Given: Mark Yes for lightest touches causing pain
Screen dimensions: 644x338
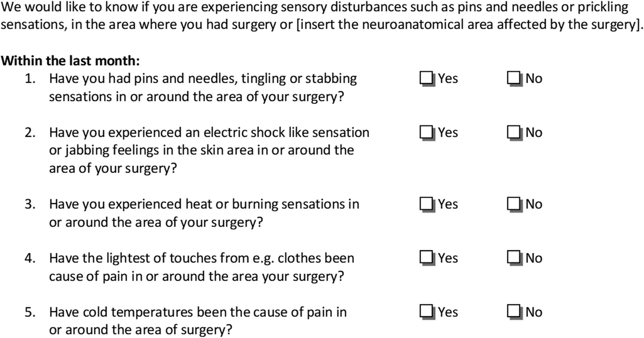Looking at the screenshot, I should coord(426,258).
